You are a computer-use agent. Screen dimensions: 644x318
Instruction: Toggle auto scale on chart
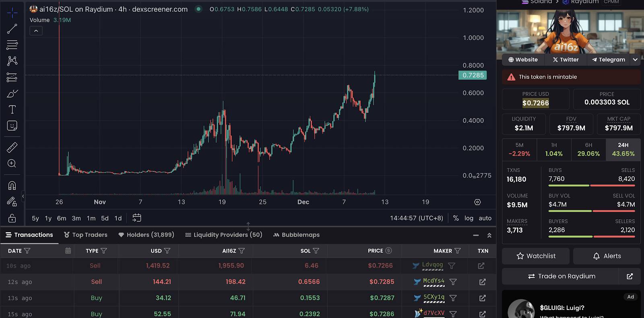[485, 218]
